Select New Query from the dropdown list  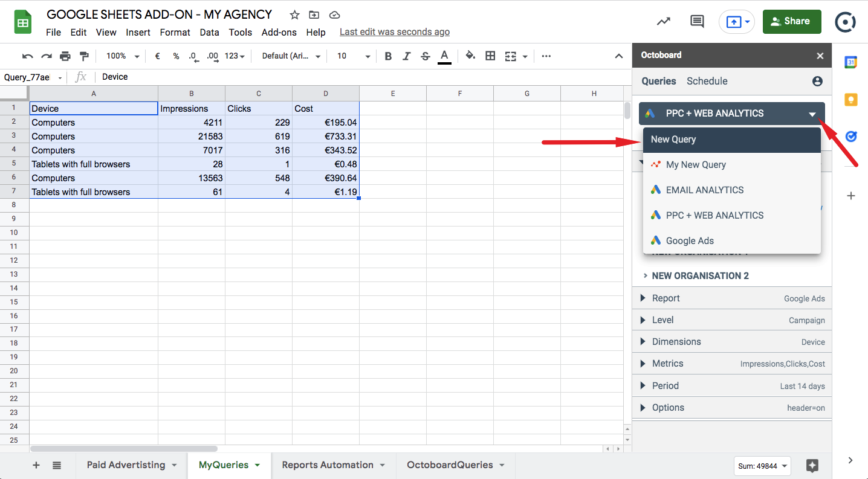(732, 140)
